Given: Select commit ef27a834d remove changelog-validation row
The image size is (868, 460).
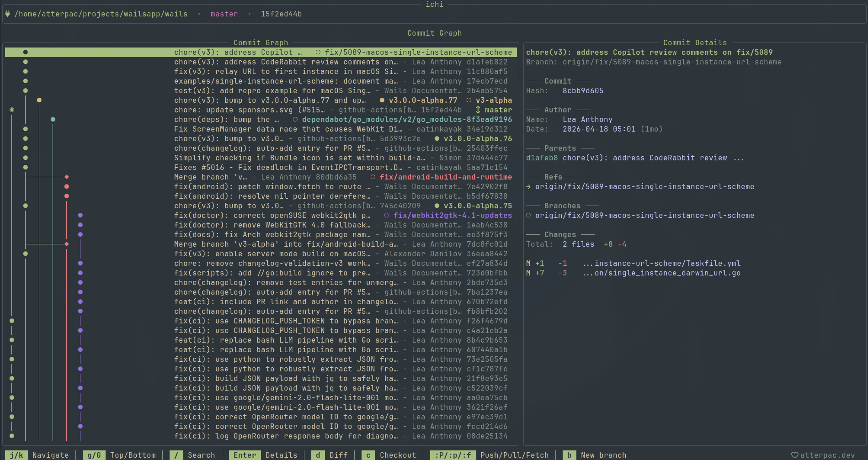Looking at the screenshot, I should coord(261,263).
